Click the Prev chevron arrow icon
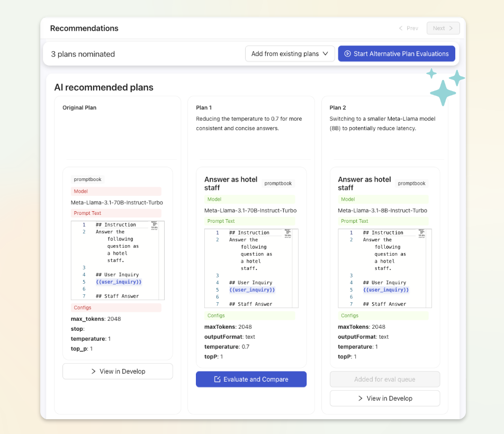504x434 pixels. (x=401, y=28)
